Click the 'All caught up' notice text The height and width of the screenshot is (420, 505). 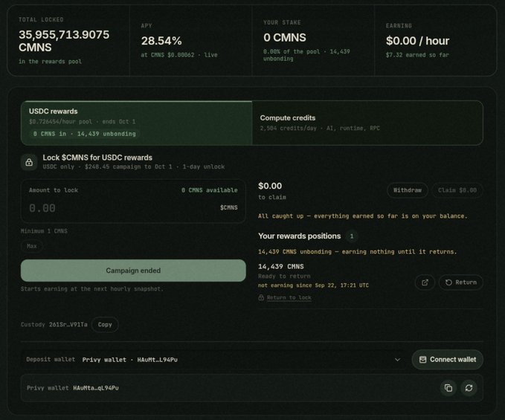click(363, 216)
